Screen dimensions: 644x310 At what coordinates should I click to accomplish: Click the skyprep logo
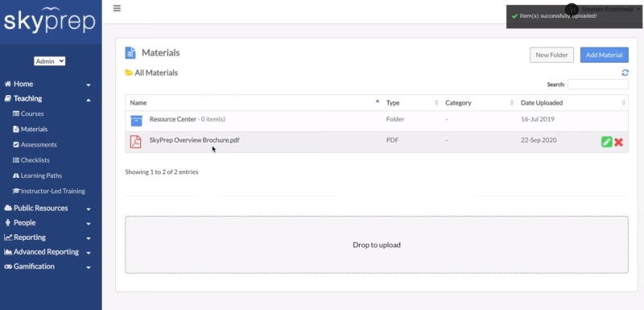[x=49, y=20]
